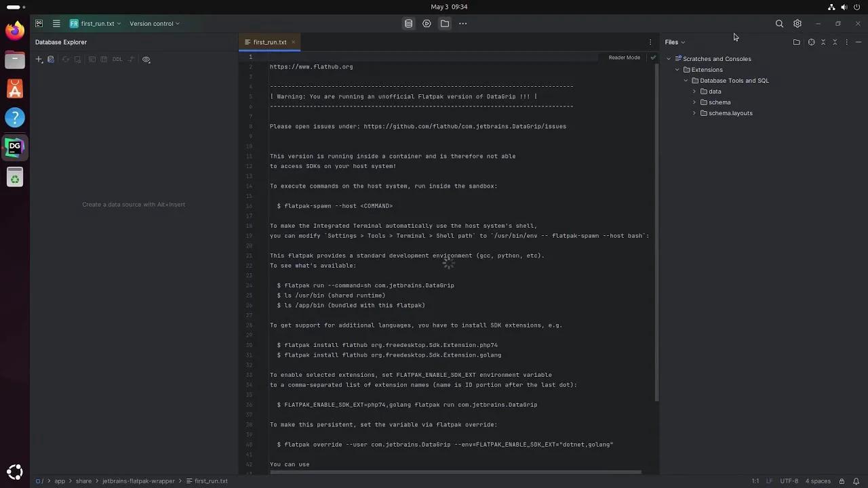868x488 pixels.
Task: Add a new data source
Action: coord(39,59)
